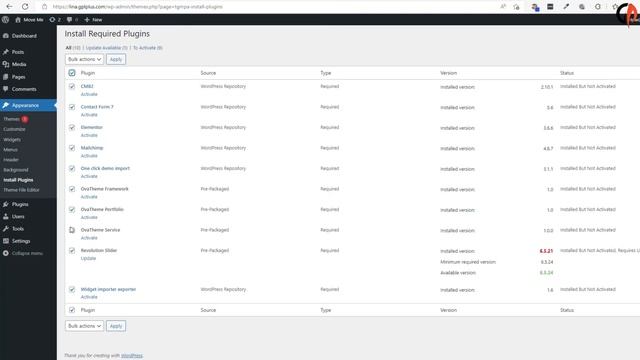This screenshot has width=640, height=360.
Task: Click the Comments icon in sidebar
Action: [x=6, y=89]
